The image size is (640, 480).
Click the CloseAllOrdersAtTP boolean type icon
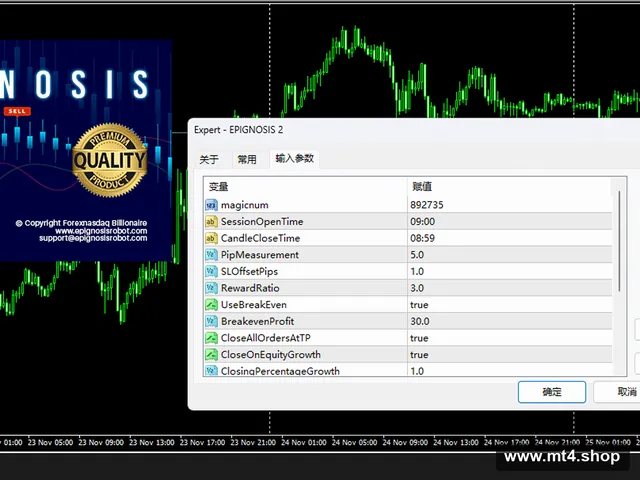(211, 338)
